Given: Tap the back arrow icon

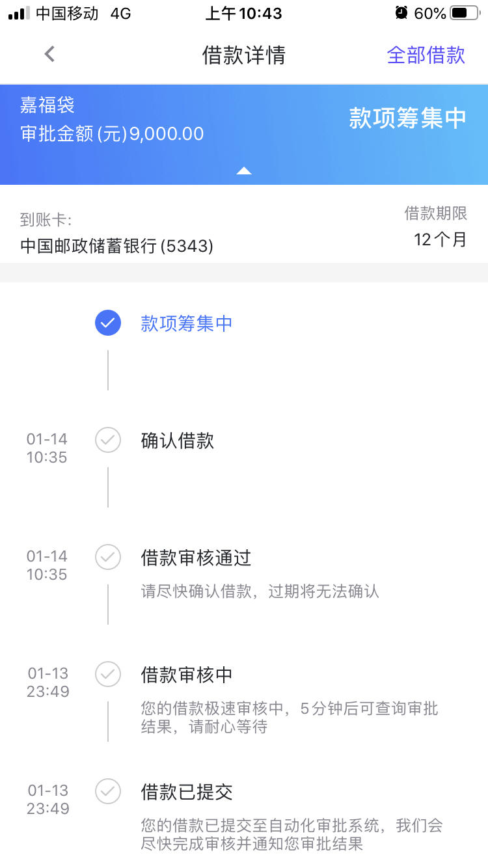Looking at the screenshot, I should tap(49, 55).
